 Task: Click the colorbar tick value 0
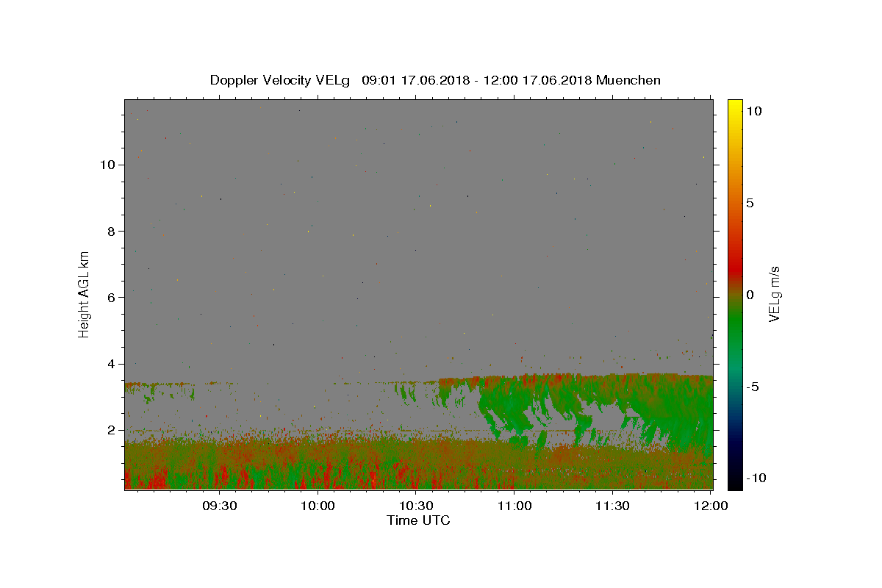pos(750,295)
